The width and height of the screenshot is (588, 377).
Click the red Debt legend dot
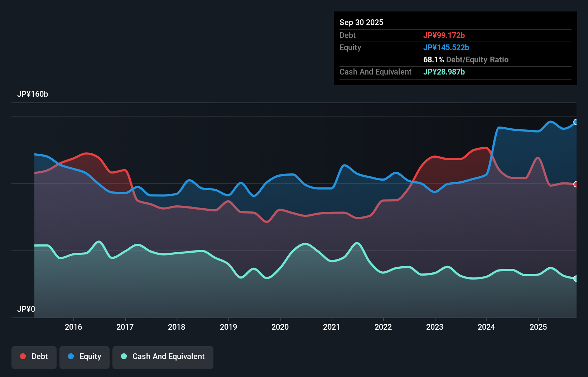click(x=23, y=356)
